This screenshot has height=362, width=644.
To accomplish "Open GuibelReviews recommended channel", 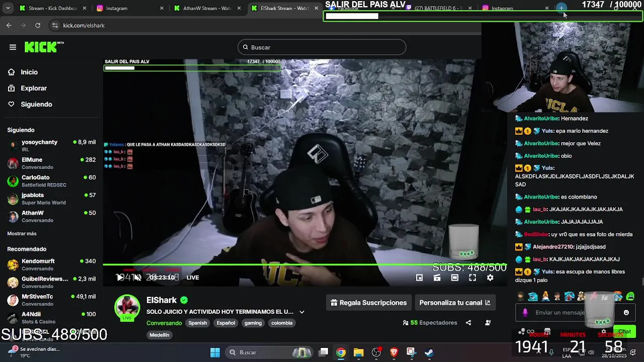I will click(51, 282).
